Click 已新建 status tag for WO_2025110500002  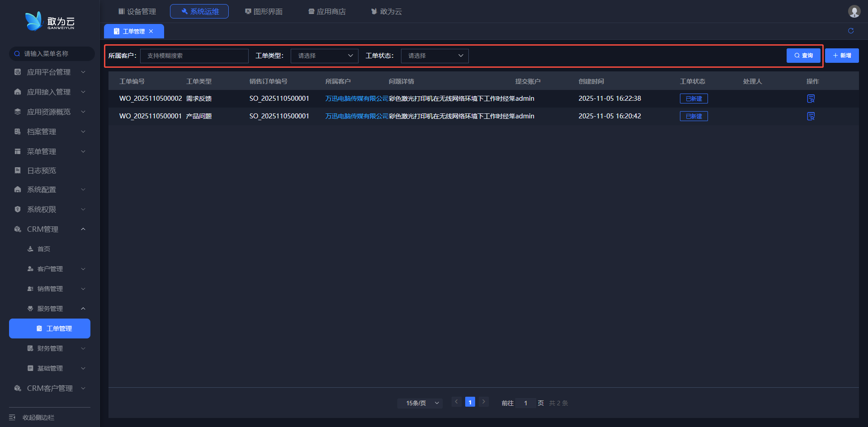[694, 99]
